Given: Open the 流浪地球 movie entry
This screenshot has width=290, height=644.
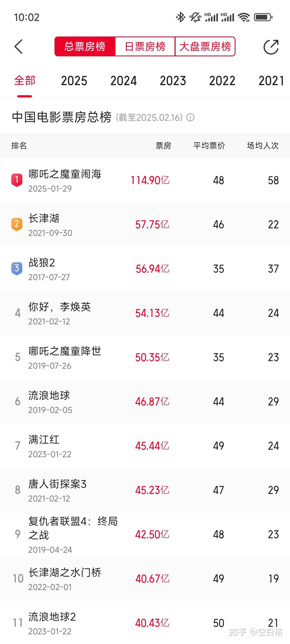Looking at the screenshot, I should (145, 402).
